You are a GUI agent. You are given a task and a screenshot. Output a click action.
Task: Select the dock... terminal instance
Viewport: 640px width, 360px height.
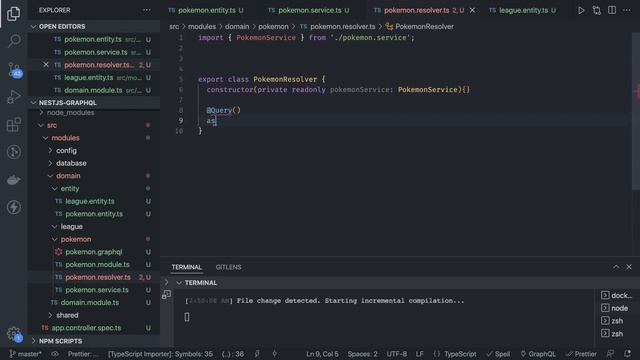616,295
